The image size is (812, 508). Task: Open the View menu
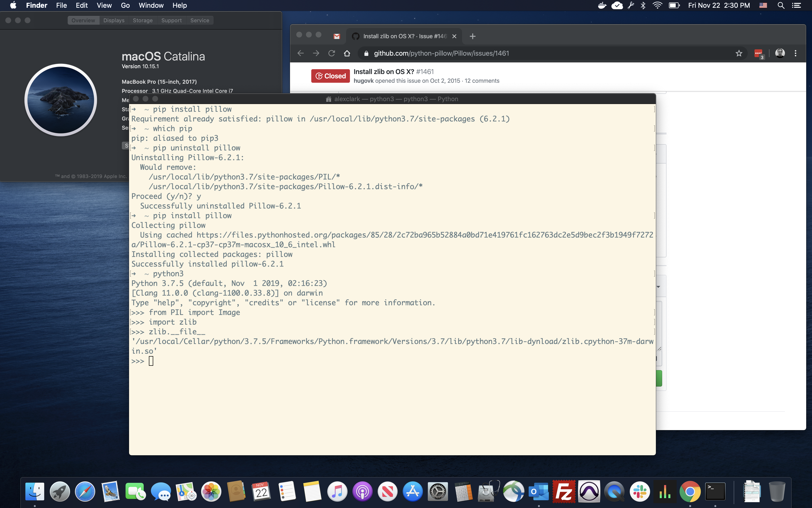click(x=104, y=5)
